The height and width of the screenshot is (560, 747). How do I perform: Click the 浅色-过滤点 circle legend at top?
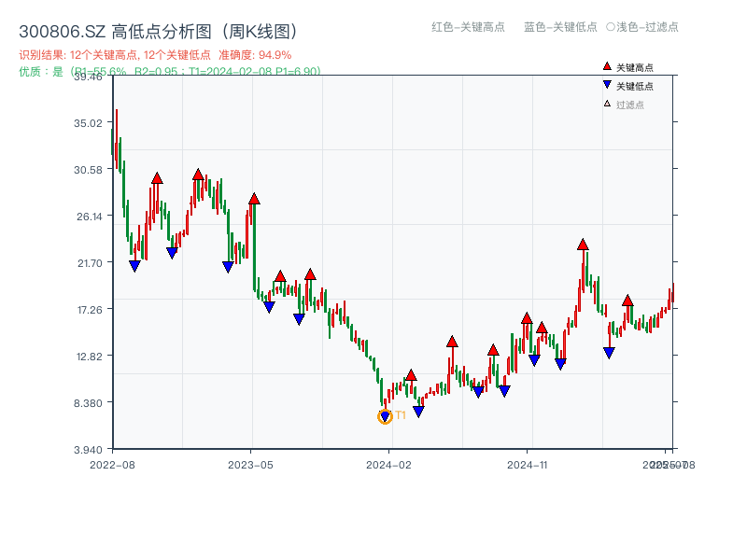(642, 27)
